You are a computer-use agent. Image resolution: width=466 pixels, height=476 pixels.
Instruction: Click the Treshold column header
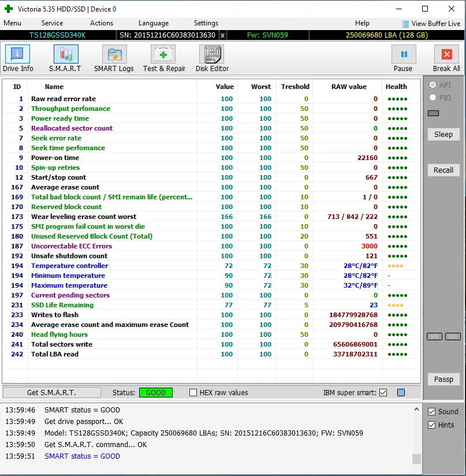point(295,87)
